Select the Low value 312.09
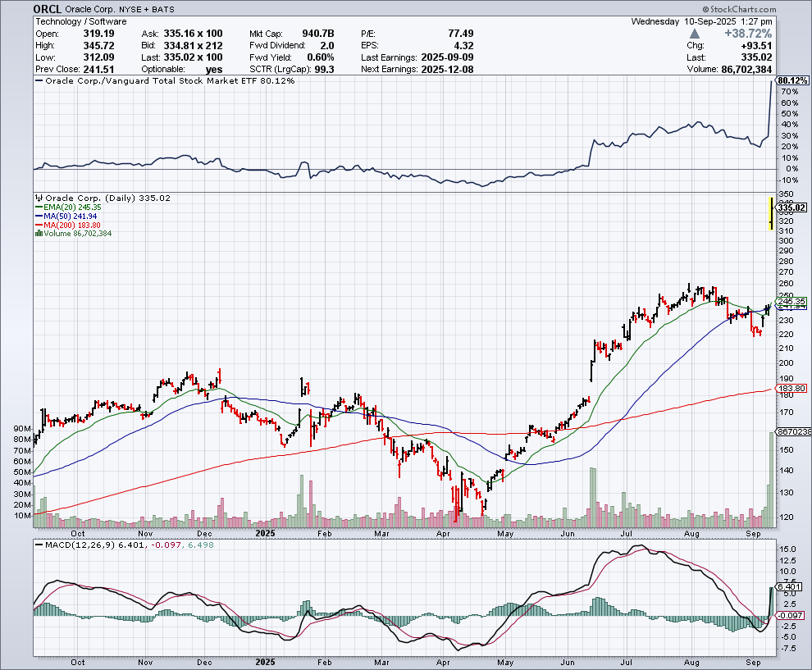 (x=99, y=57)
